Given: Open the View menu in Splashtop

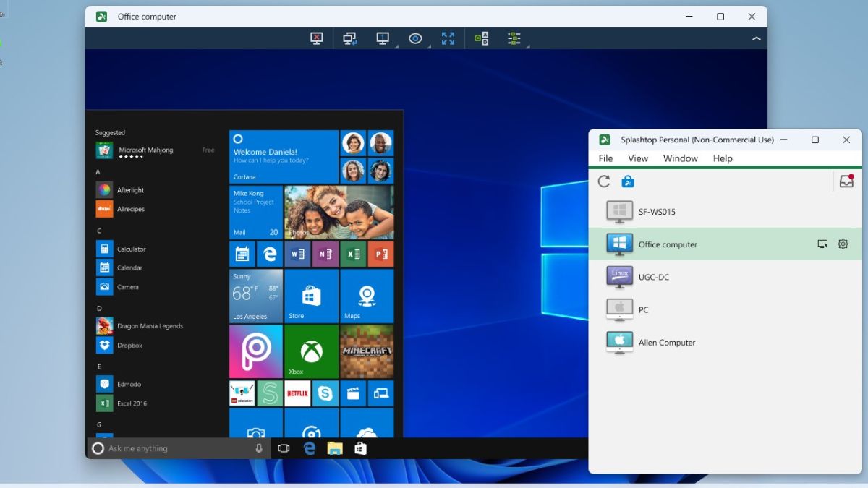Looking at the screenshot, I should click(x=638, y=158).
